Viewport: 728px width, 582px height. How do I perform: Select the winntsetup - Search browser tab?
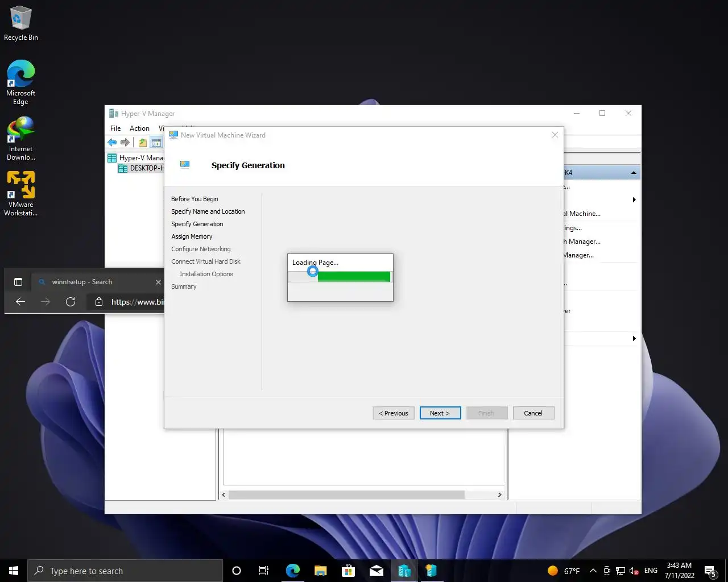(x=98, y=282)
